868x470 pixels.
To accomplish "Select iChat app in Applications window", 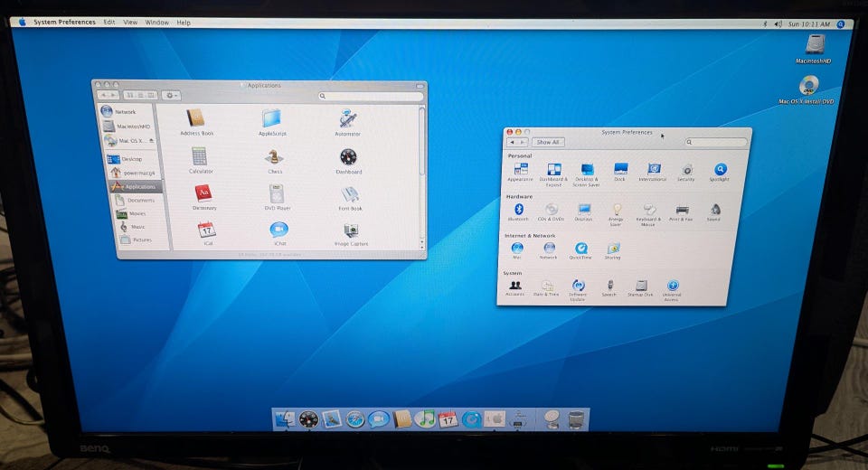I will 279,233.
